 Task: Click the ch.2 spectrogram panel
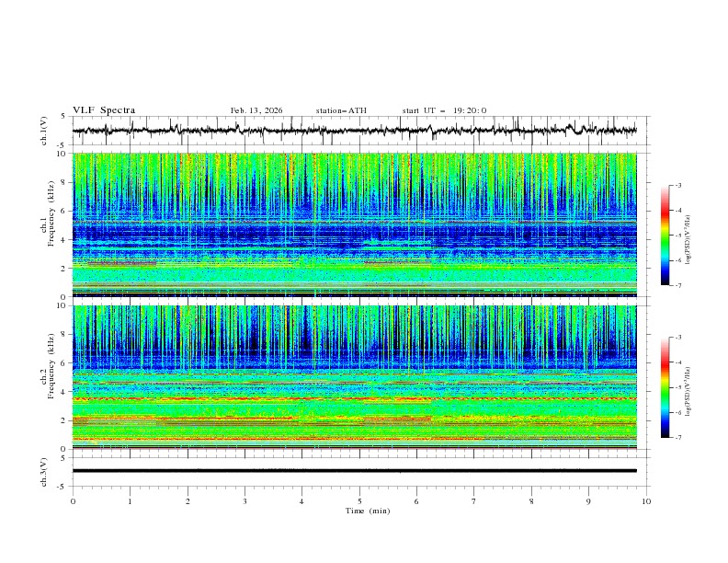tap(354, 377)
